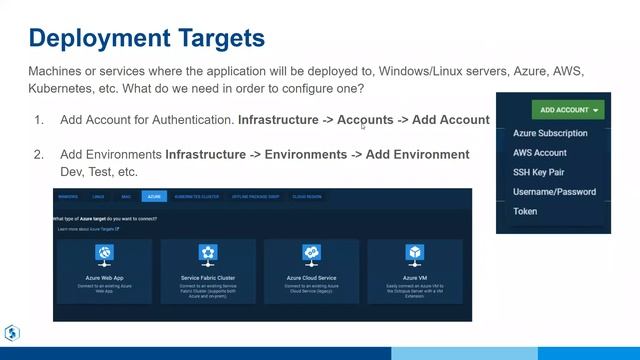640x360 pixels.
Task: Click 'Infrastructure -> Accounts -> Add Account' text
Action: click(364, 120)
